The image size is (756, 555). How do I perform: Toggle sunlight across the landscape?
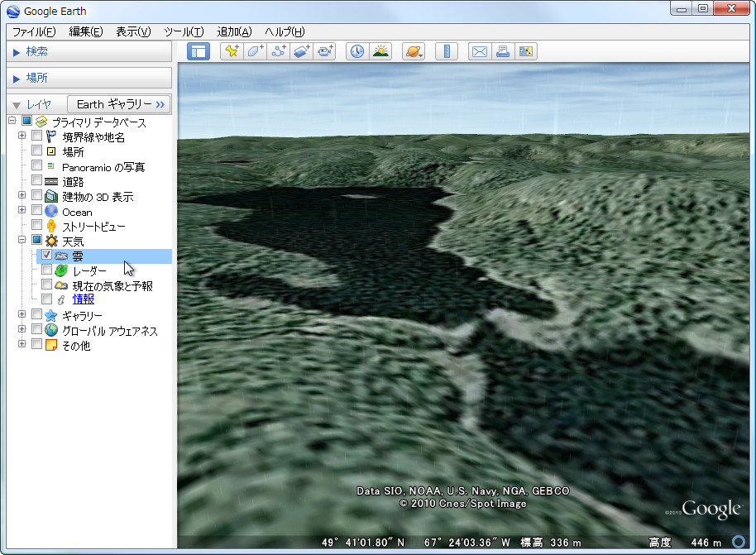[x=380, y=51]
